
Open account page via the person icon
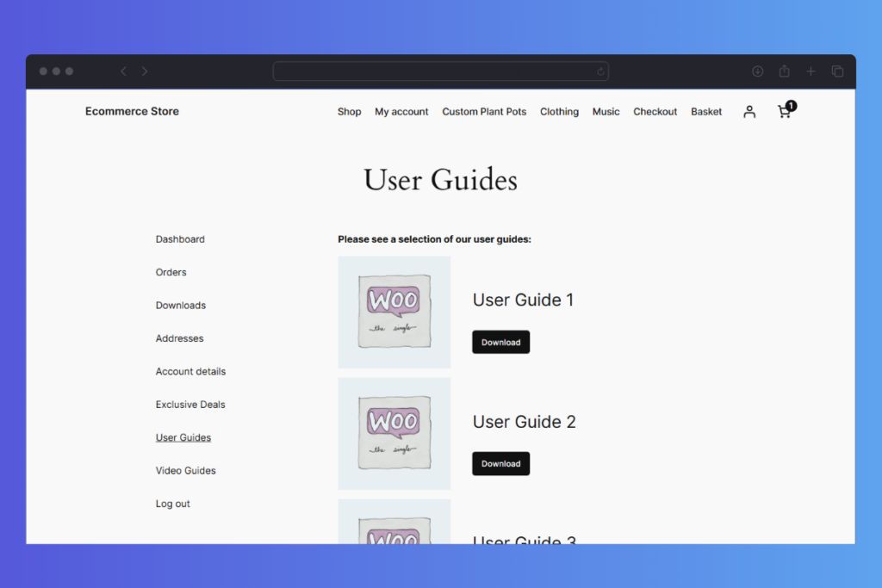tap(748, 111)
